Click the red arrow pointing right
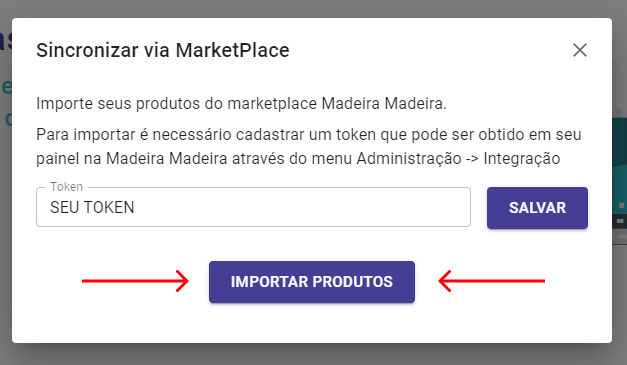 (135, 281)
